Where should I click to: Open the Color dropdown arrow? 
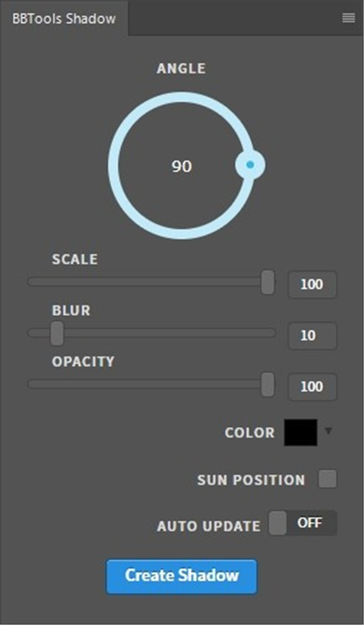329,432
